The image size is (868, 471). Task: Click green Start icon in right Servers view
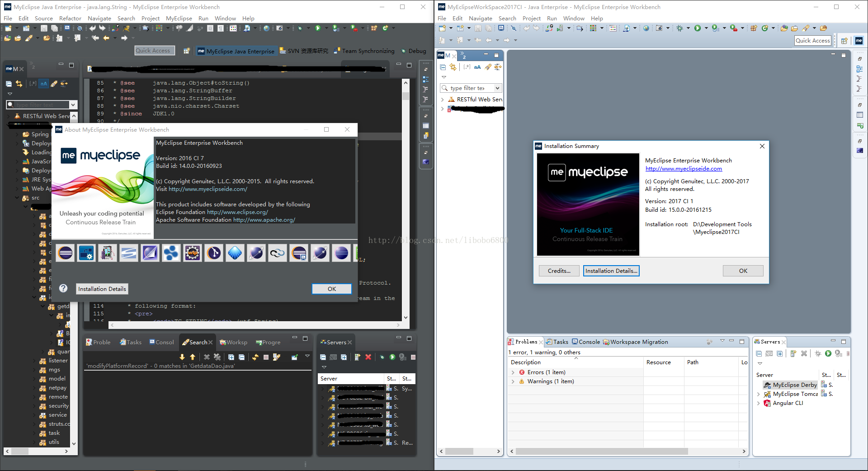tap(828, 353)
